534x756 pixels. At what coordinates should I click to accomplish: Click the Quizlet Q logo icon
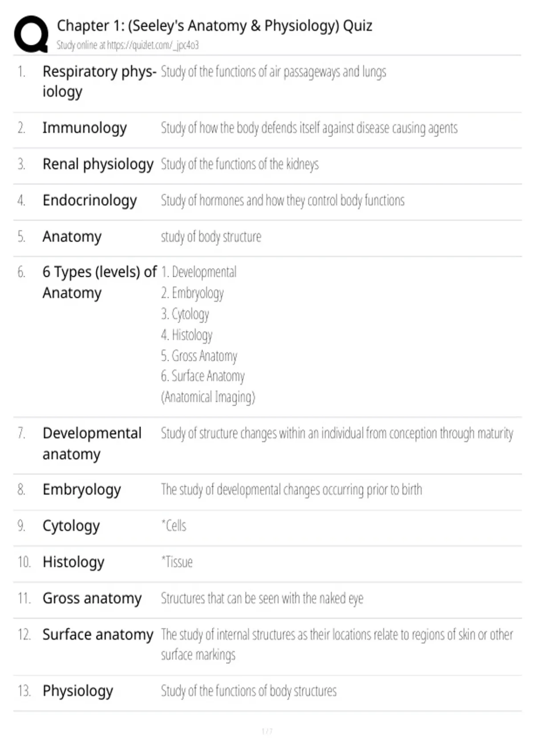(31, 34)
